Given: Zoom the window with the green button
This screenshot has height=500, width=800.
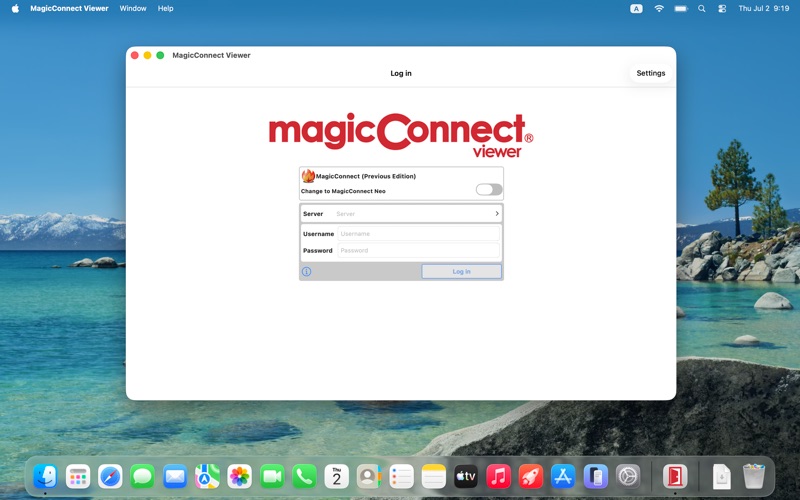Looking at the screenshot, I should pyautogui.click(x=160, y=55).
